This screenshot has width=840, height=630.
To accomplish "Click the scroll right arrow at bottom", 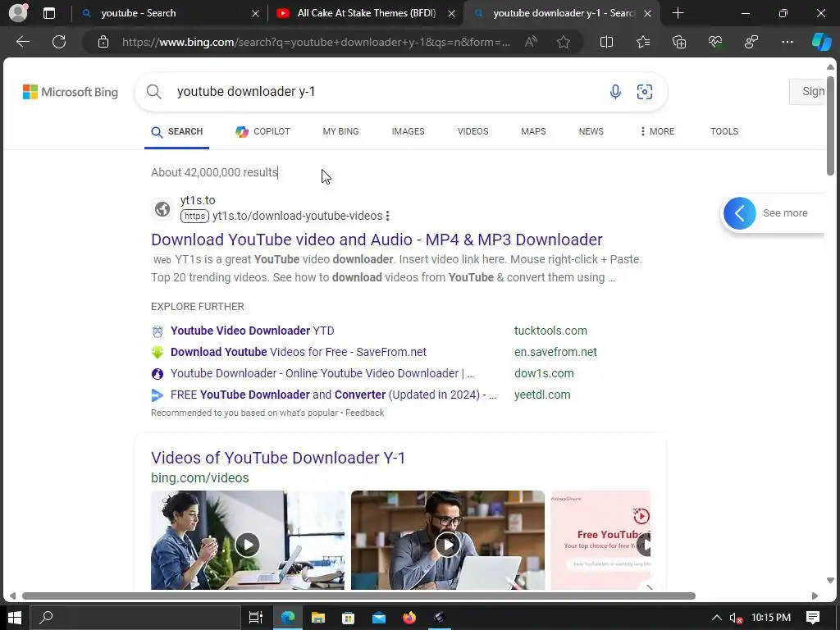I will click(x=815, y=596).
